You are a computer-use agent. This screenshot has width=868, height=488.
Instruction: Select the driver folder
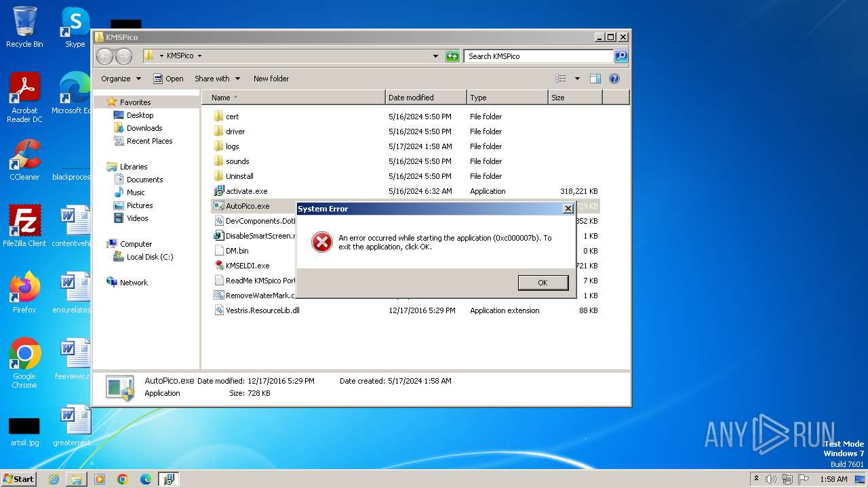[x=235, y=131]
